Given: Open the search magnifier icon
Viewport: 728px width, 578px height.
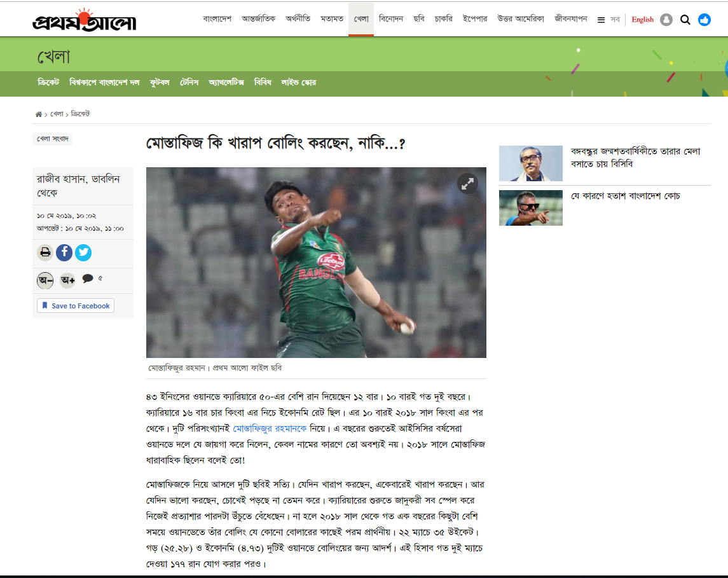Looking at the screenshot, I should (685, 20).
